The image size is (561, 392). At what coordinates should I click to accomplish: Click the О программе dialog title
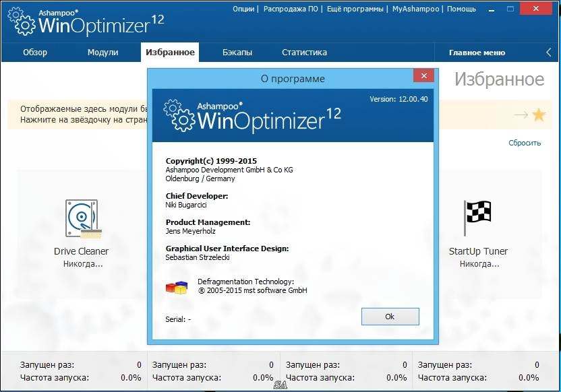click(x=293, y=79)
